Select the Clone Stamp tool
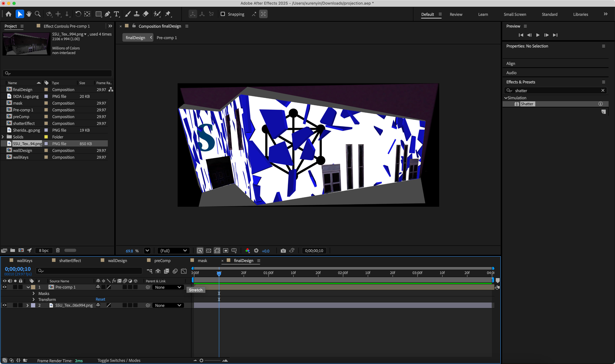 click(136, 14)
